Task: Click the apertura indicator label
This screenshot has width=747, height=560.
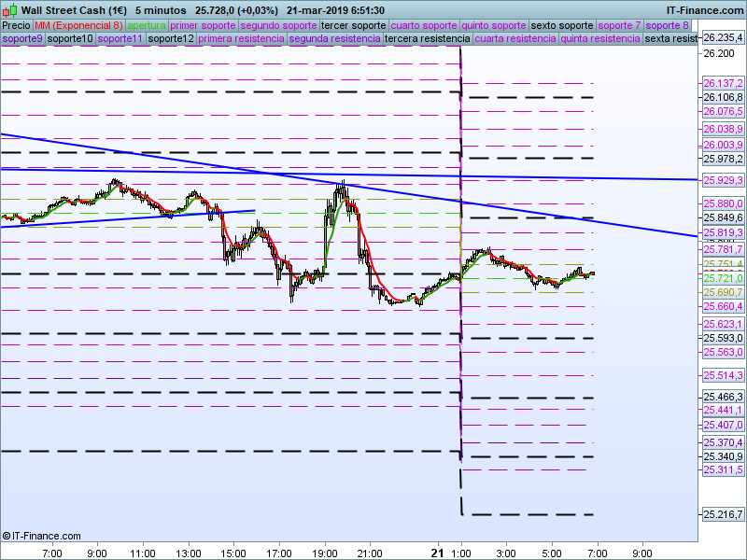Action: tap(147, 26)
